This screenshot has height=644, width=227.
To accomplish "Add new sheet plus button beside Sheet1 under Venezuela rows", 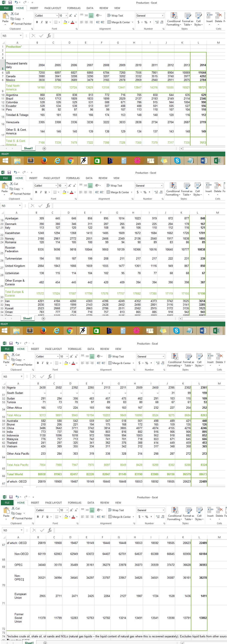I will (x=44, y=149).
